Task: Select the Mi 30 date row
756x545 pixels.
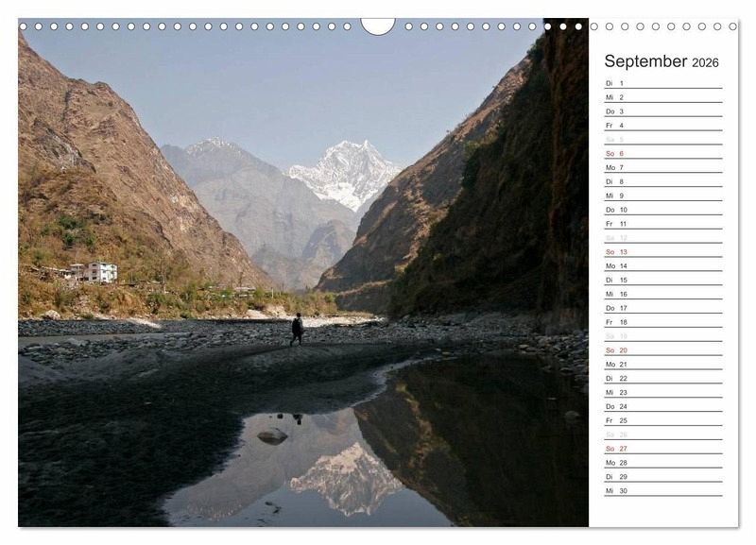Action: click(x=663, y=490)
